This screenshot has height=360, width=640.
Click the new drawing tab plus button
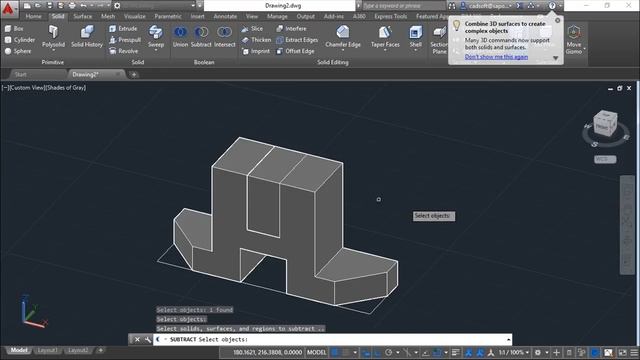click(133, 74)
